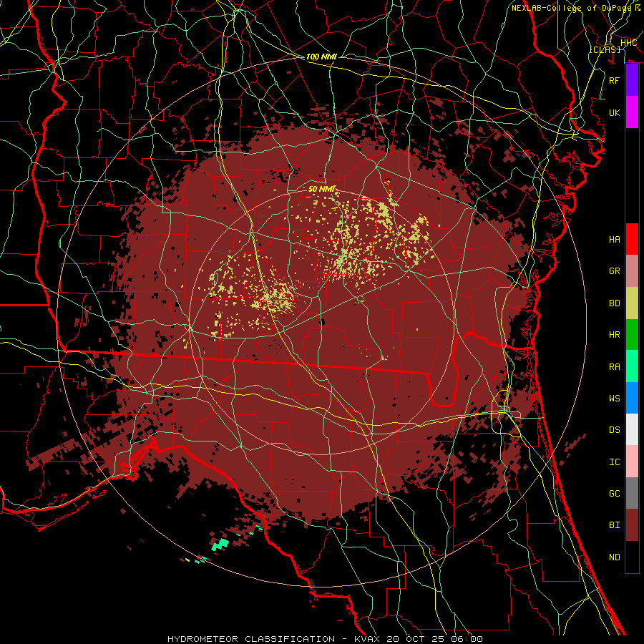This screenshot has height=644, width=644.
Task: Click the ND legend label
Action: point(615,557)
